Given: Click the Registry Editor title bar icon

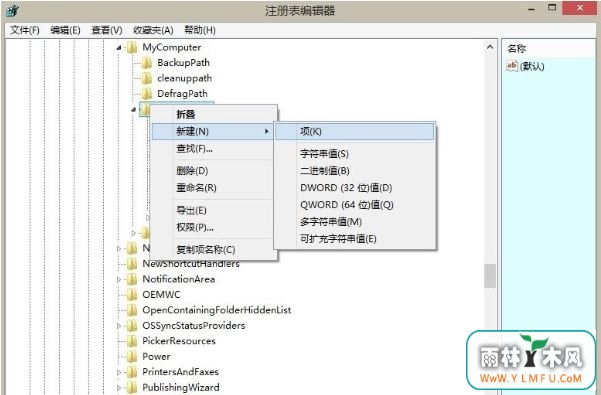Looking at the screenshot, I should [12, 11].
